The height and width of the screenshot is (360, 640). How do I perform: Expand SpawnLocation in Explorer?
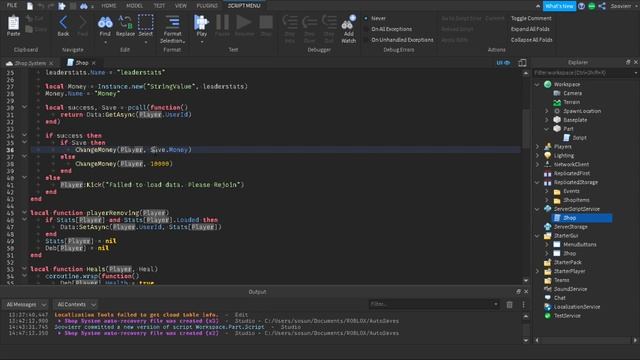point(547,111)
